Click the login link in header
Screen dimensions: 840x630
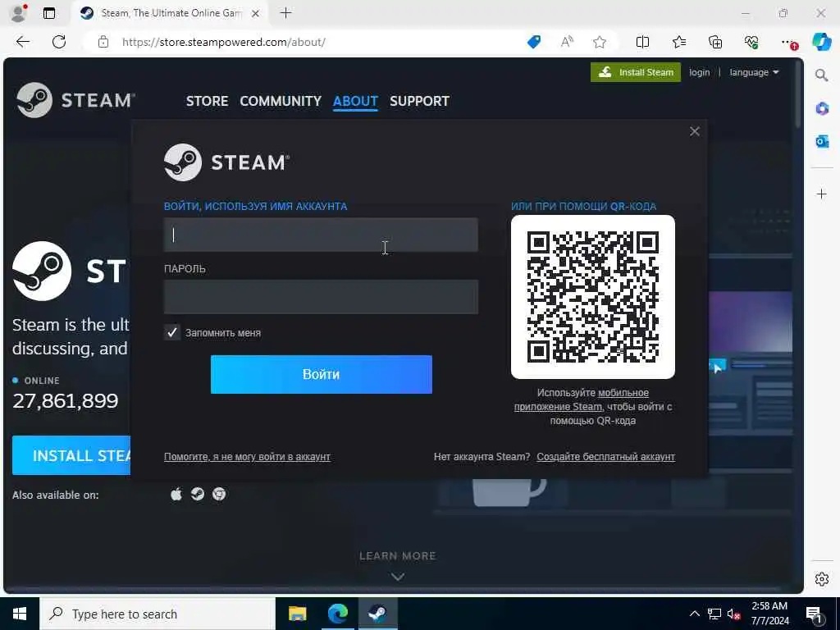[x=699, y=72]
